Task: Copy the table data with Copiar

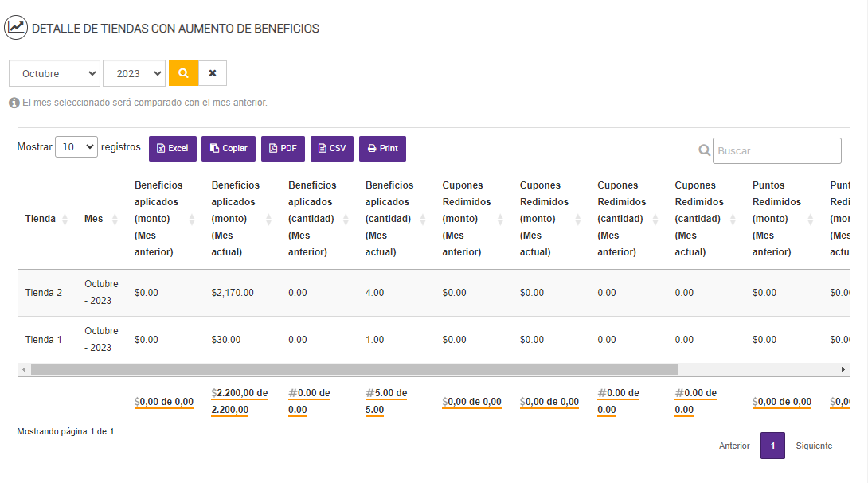Action: [x=229, y=149]
